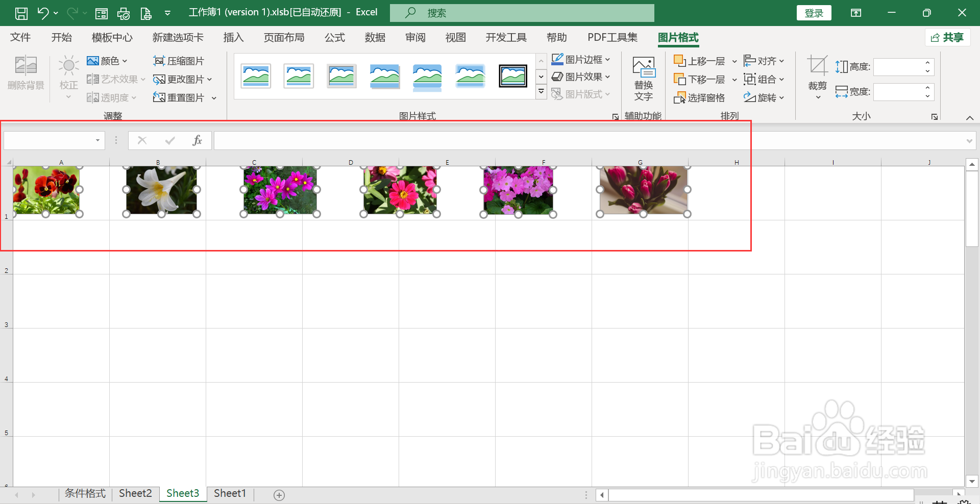Open the 条件格式 sheet tab
The width and height of the screenshot is (980, 504).
[85, 493]
